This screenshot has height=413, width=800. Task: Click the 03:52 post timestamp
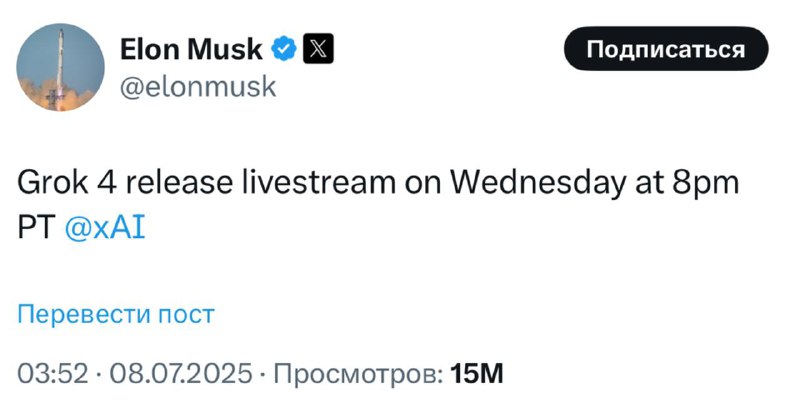tap(53, 373)
